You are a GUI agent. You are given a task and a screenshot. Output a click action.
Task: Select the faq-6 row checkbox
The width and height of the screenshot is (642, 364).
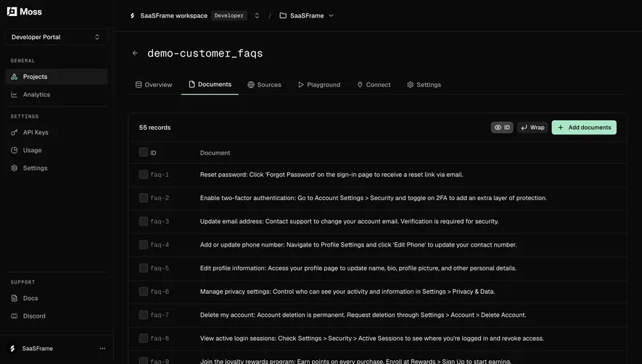pos(144,291)
